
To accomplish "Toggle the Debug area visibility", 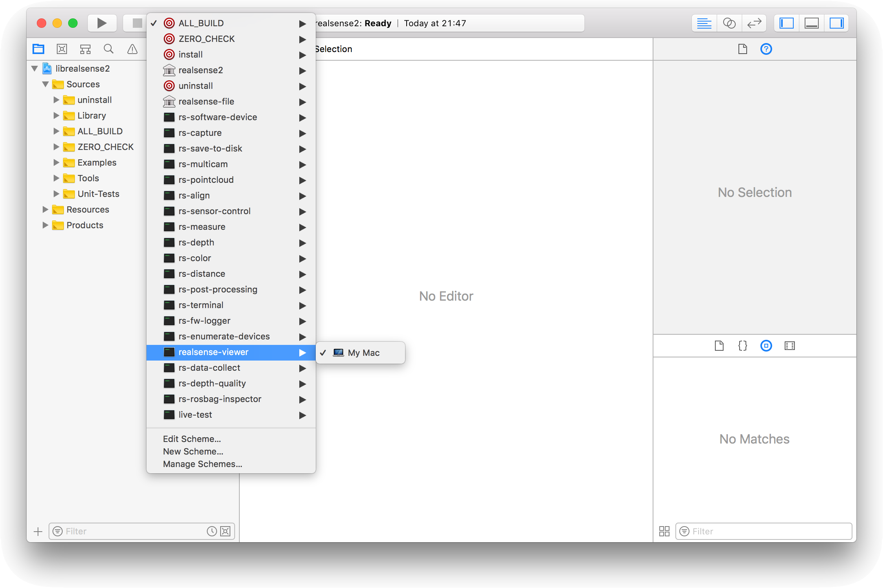I will (x=811, y=23).
